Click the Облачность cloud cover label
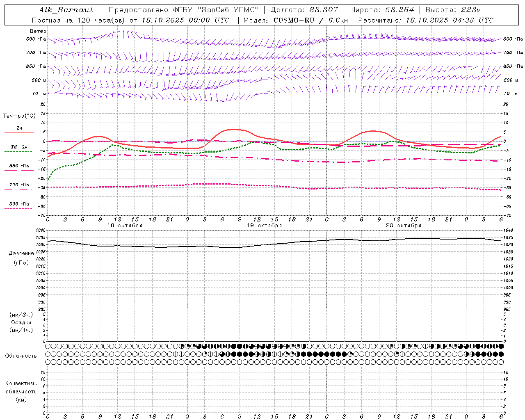525x420 pixels. pos(21,356)
